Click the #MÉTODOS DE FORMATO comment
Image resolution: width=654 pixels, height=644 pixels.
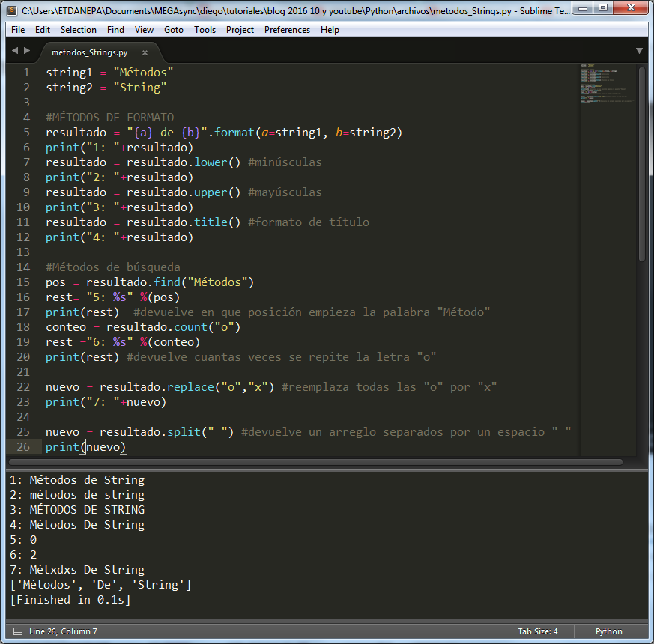[109, 118]
